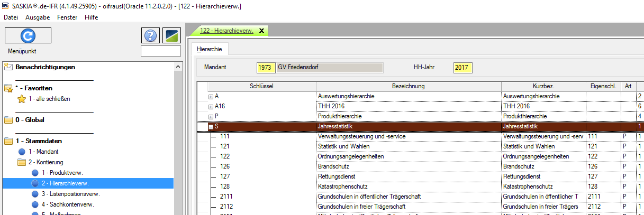The width and height of the screenshot is (644, 215).
Task: Expand the A16 THH 2016 node
Action: click(211, 107)
